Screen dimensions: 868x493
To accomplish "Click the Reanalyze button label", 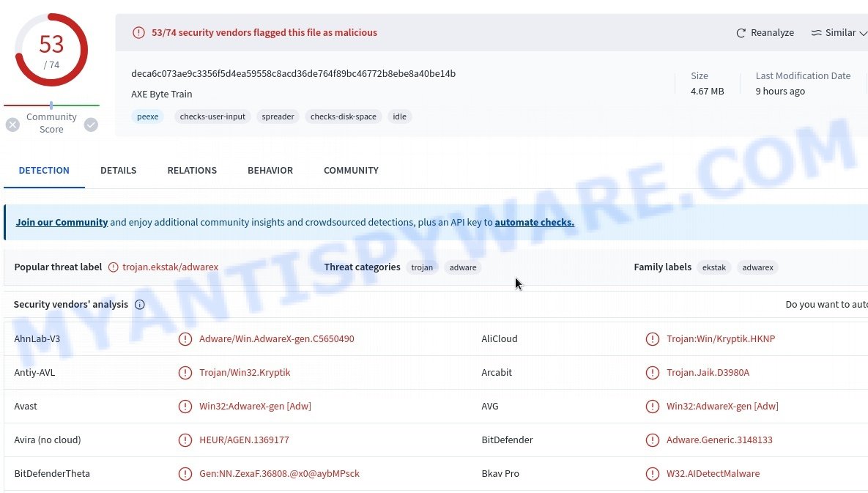I will coord(772,33).
